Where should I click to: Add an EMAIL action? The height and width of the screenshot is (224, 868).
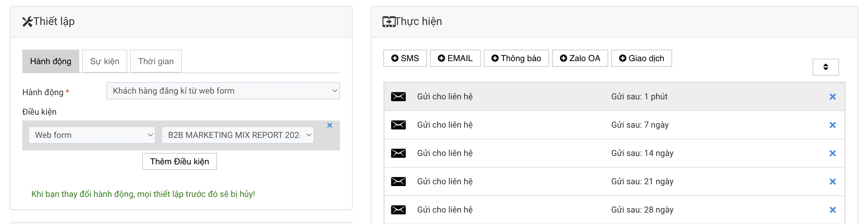455,58
